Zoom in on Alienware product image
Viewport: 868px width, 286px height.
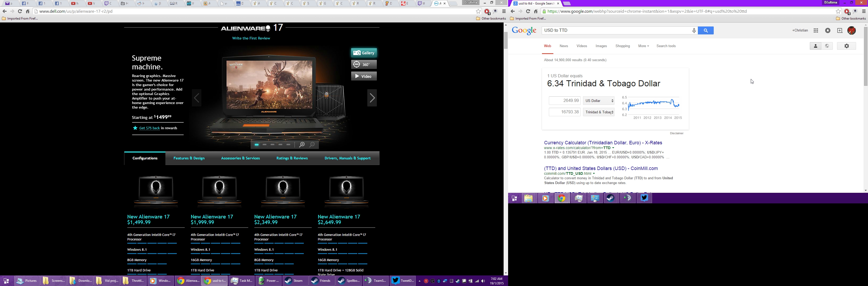[x=302, y=145]
